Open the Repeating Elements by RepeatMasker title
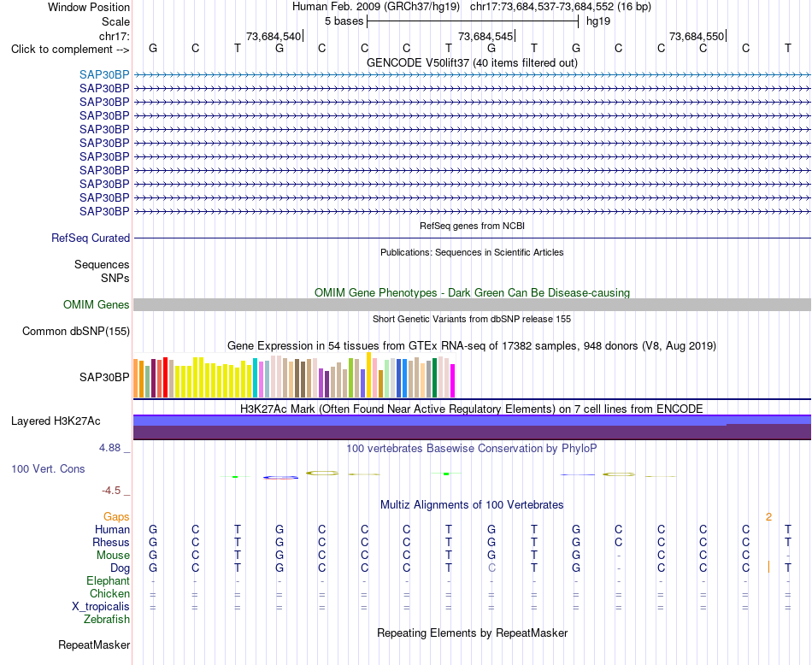Viewport: 812px width, 665px height. (x=472, y=633)
